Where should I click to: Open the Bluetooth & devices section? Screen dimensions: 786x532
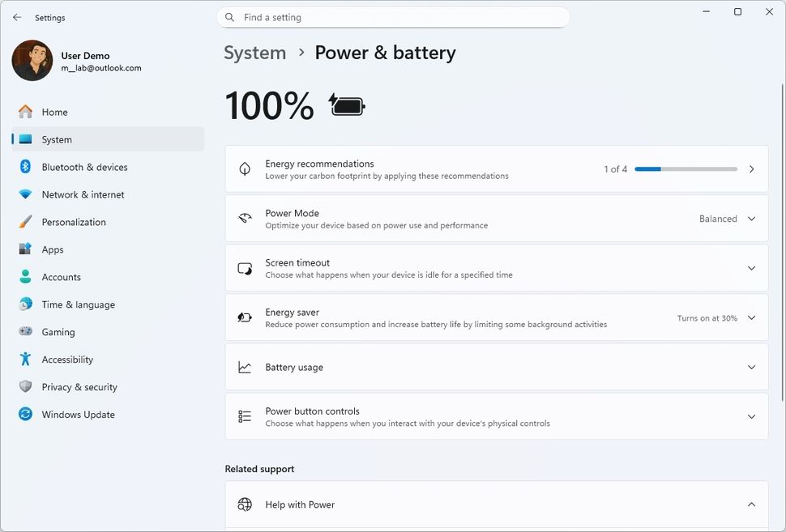click(83, 167)
